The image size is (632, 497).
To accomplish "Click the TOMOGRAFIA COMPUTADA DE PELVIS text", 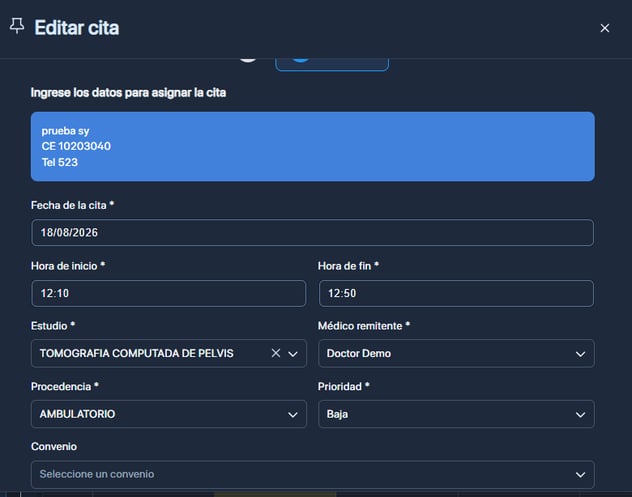I will tap(136, 354).
